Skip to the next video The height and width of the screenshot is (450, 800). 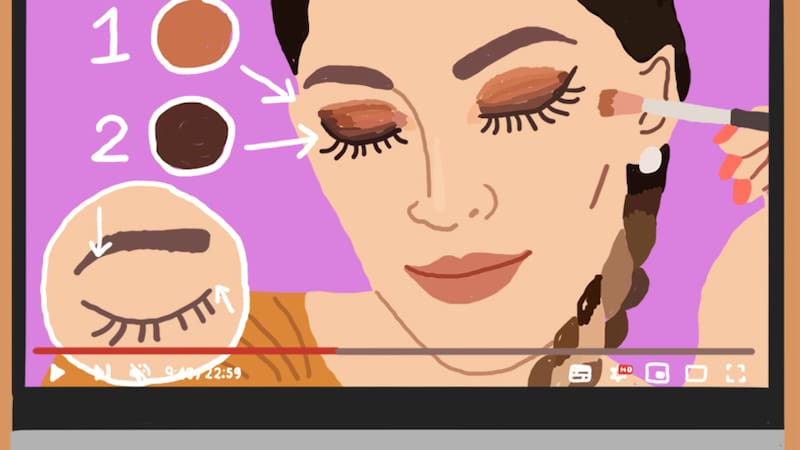point(101,373)
